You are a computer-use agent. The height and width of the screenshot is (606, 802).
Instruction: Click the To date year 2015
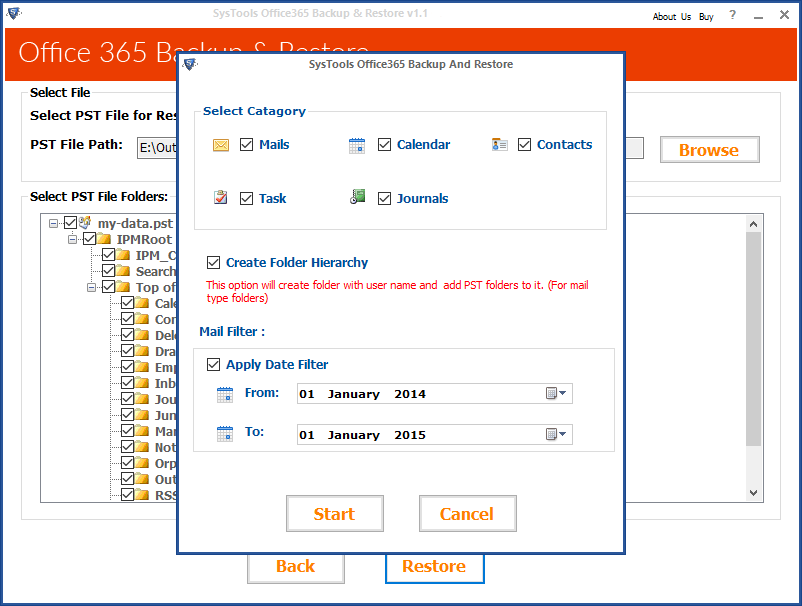coord(410,435)
